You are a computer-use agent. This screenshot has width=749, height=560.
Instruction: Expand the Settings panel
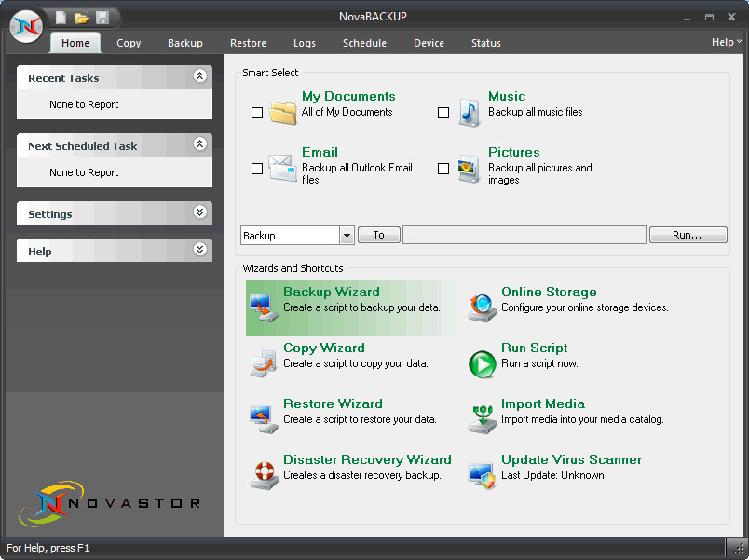[x=200, y=212]
